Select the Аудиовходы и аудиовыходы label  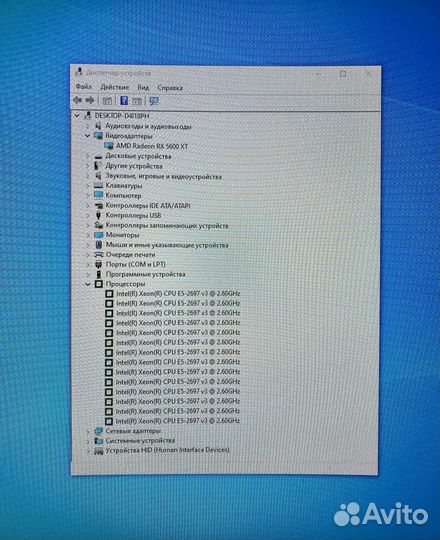pyautogui.click(x=148, y=126)
